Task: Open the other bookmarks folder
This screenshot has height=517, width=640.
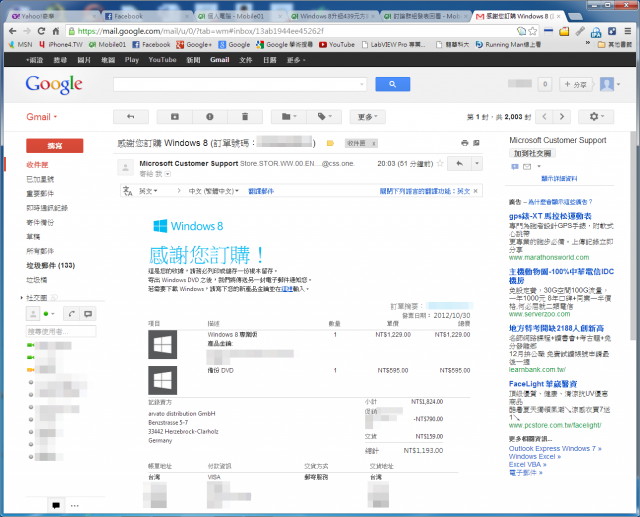Action: point(614,44)
